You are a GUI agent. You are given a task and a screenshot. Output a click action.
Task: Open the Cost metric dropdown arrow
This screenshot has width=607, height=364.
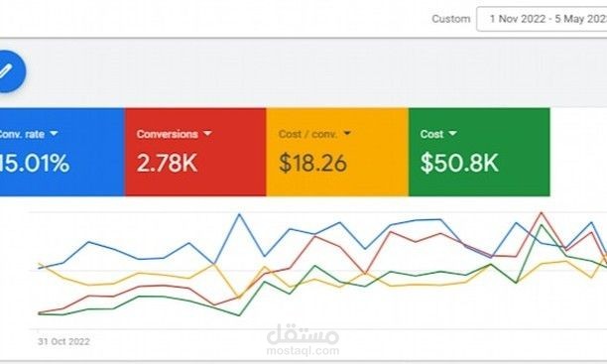(452, 134)
